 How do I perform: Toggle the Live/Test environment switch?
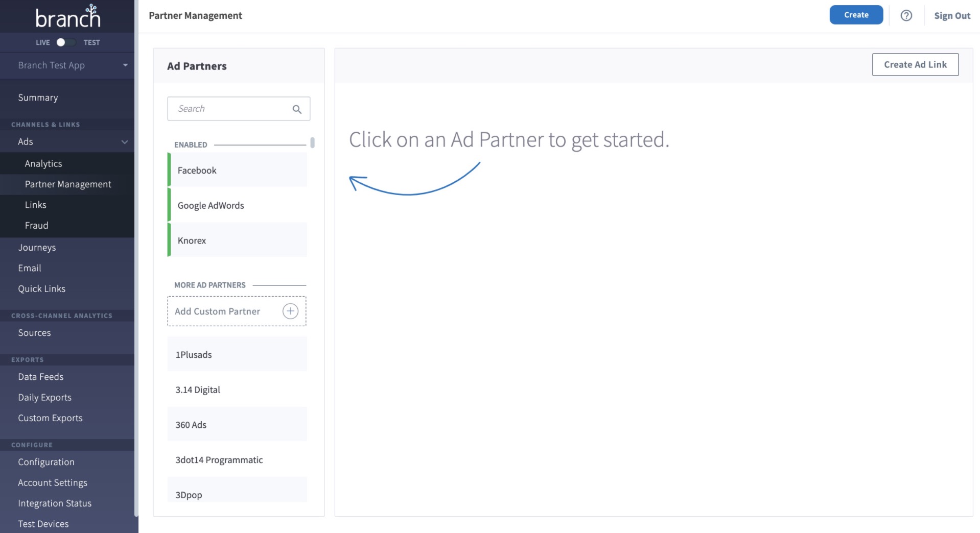[x=66, y=42]
